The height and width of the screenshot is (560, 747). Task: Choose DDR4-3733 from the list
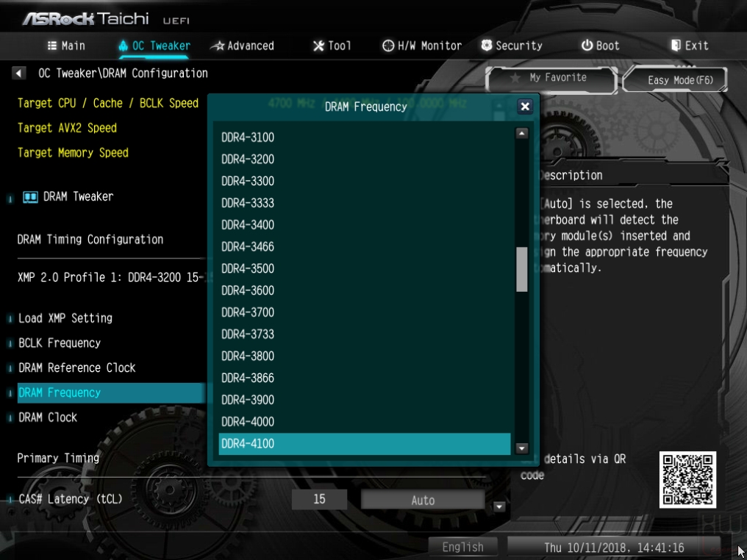(365, 335)
